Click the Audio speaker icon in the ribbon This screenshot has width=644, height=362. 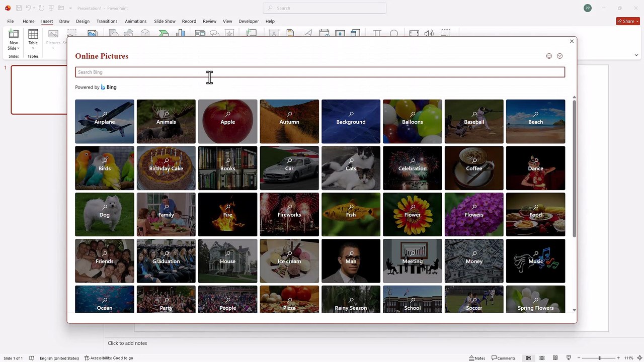[429, 33]
